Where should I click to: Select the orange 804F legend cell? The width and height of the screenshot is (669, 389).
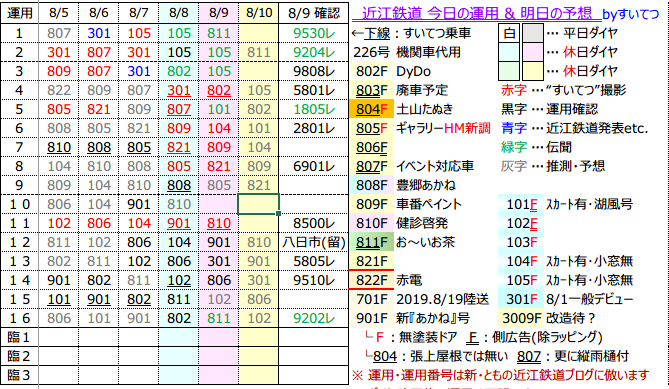point(372,109)
